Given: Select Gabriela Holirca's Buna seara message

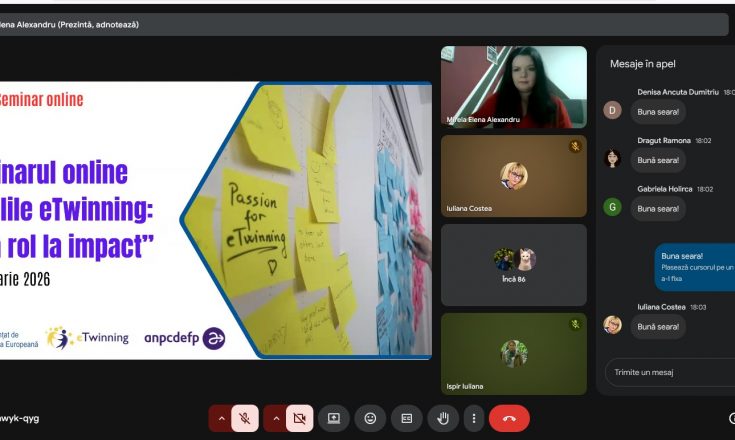Looking at the screenshot, I should [658, 209].
